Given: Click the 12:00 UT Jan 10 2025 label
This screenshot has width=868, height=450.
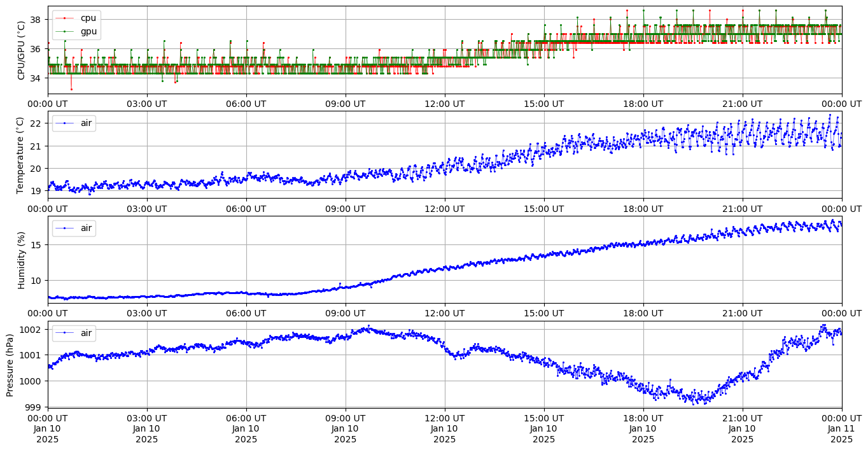Looking at the screenshot, I should (445, 429).
